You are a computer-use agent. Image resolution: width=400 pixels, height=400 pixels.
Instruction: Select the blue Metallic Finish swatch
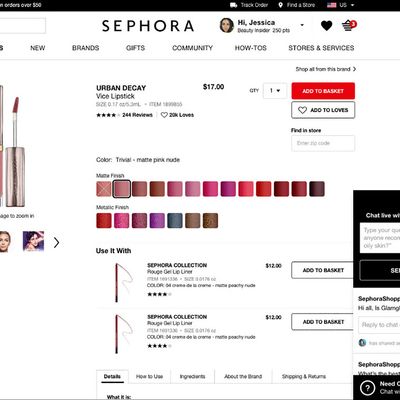coord(175,221)
